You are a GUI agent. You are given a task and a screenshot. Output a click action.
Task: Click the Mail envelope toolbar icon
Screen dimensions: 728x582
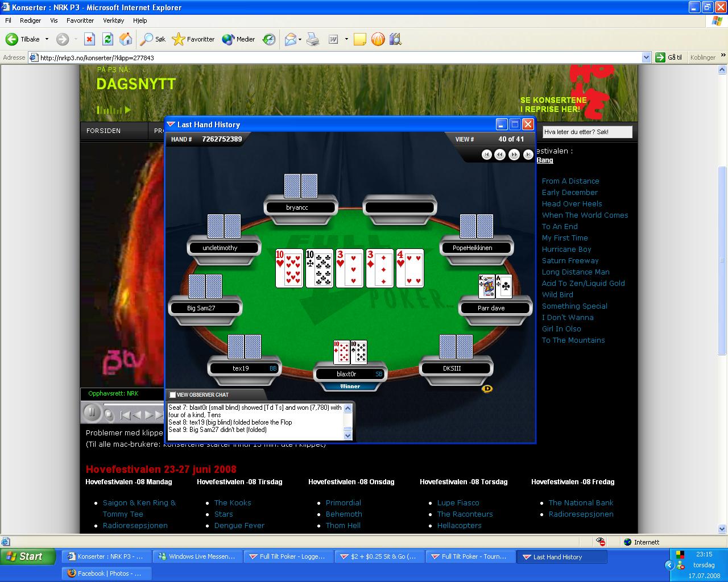291,39
